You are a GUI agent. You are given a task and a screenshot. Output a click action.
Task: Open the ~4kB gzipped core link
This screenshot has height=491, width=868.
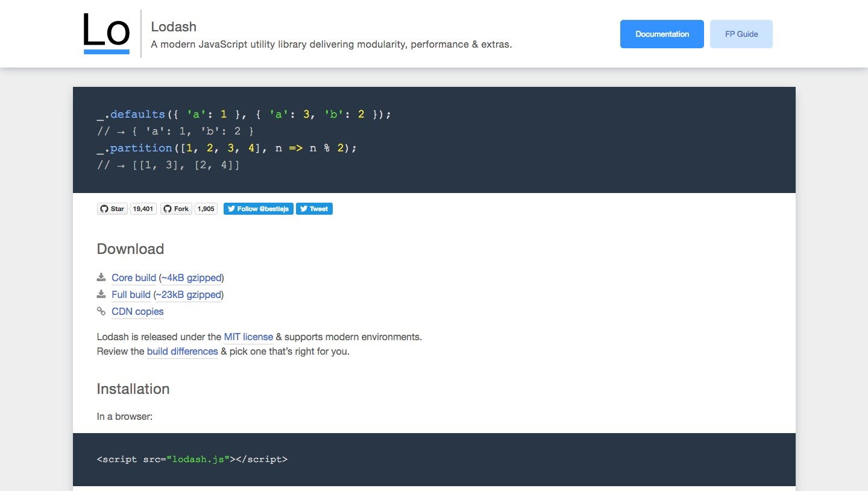191,277
